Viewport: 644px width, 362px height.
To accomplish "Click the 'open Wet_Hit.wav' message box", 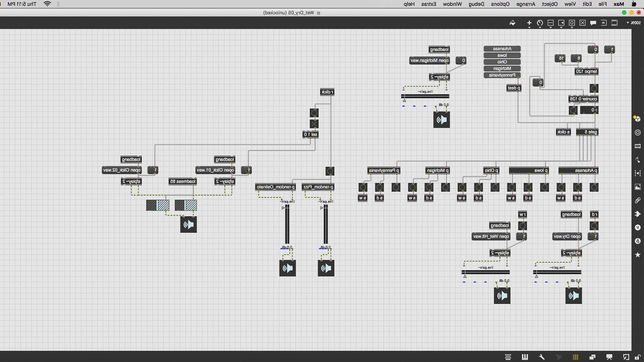I will (491, 237).
